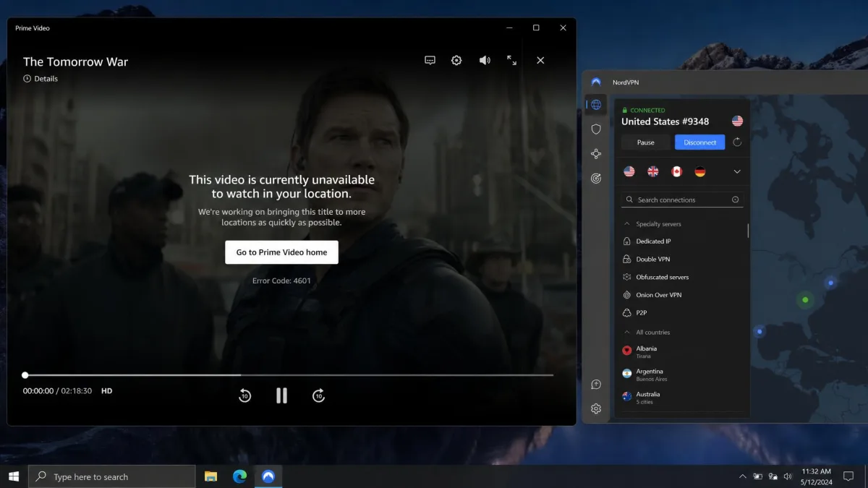868x488 pixels.
Task: Mute the Prime Video player volume
Action: click(485, 60)
